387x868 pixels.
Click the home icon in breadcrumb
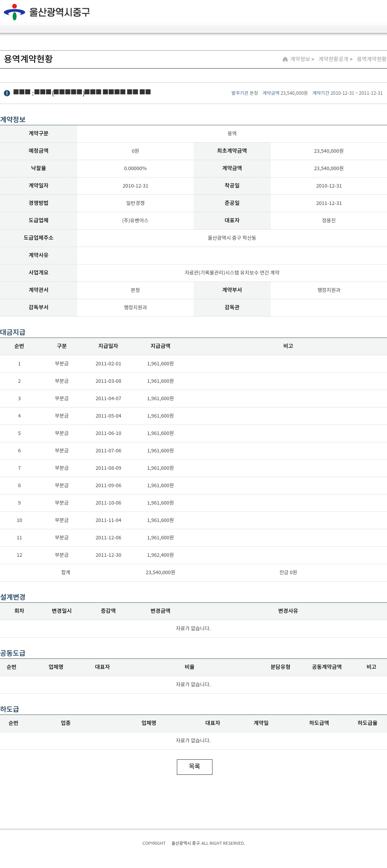coord(285,59)
